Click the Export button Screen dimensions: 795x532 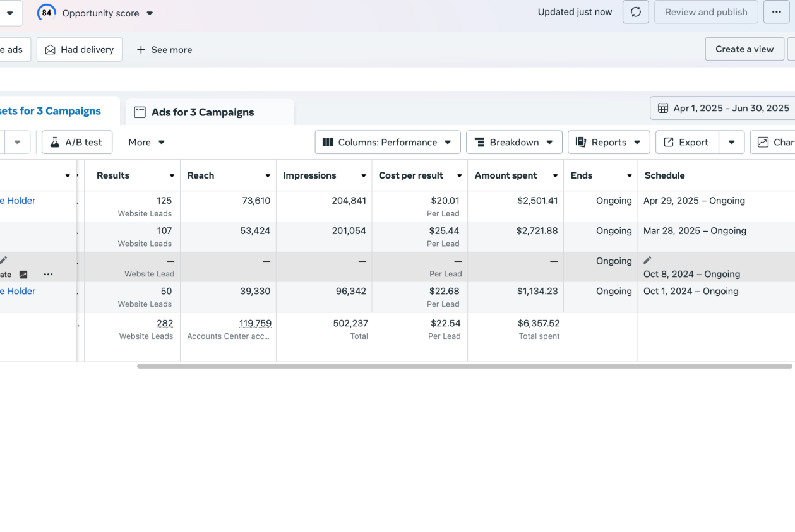pos(686,142)
